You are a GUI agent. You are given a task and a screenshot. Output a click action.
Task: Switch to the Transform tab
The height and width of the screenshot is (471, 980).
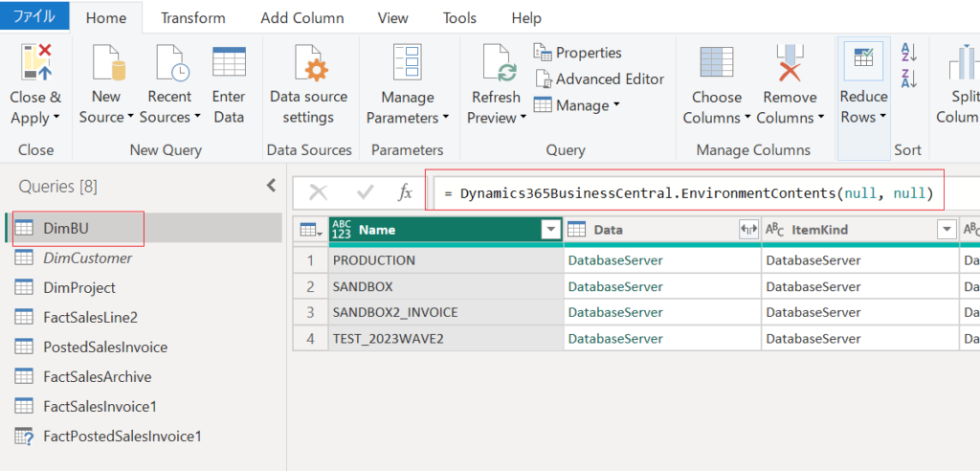point(193,18)
